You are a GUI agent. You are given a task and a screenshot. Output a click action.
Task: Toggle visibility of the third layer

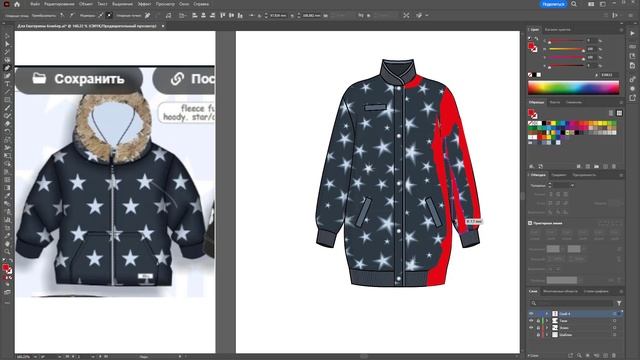pos(531,328)
